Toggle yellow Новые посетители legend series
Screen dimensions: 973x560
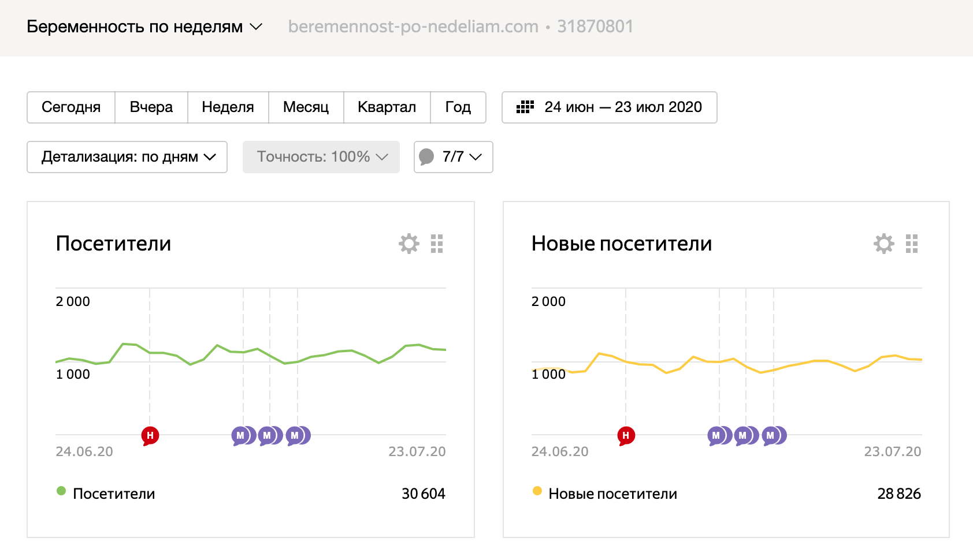[537, 491]
